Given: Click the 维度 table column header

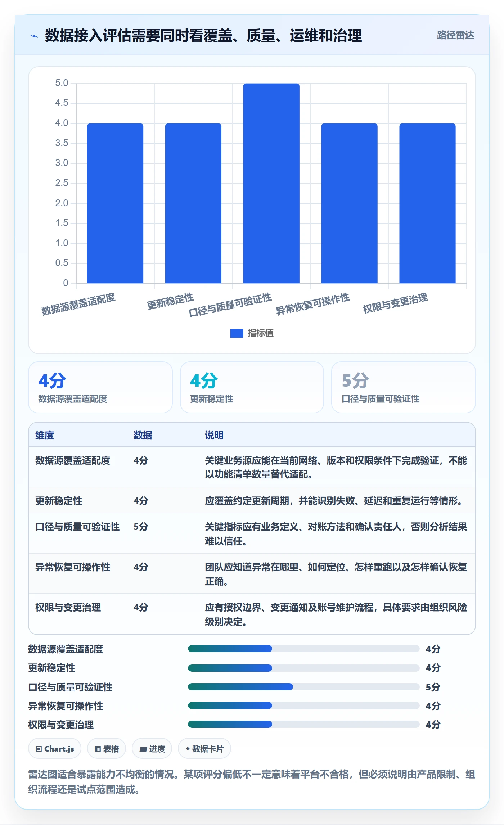Looking at the screenshot, I should coord(45,435).
